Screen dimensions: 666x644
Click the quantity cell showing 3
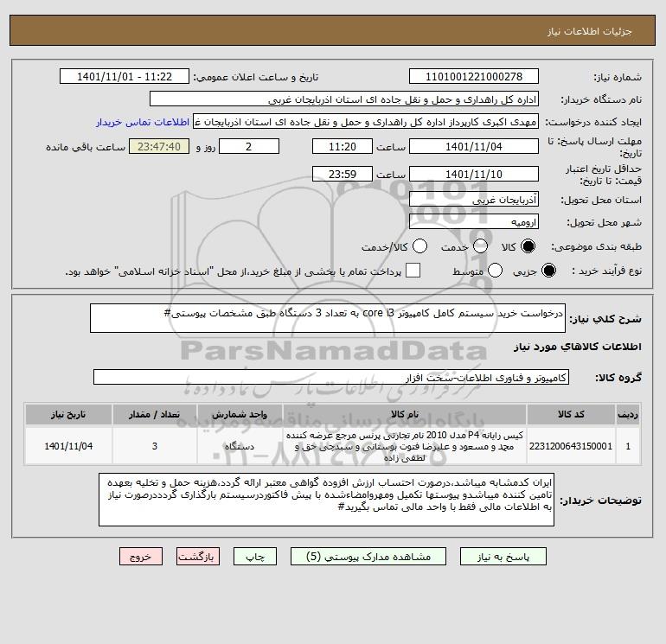(x=154, y=446)
